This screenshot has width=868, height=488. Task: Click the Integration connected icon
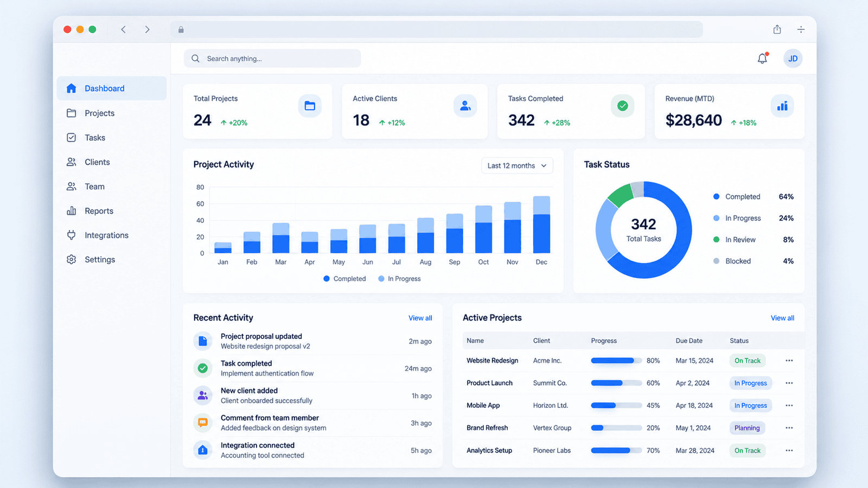tap(203, 450)
